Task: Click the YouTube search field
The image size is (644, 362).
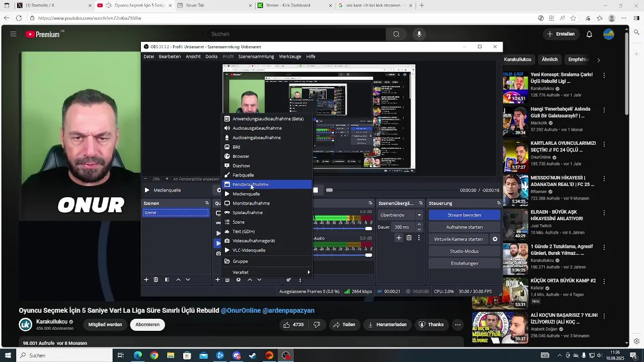Action: point(296,34)
